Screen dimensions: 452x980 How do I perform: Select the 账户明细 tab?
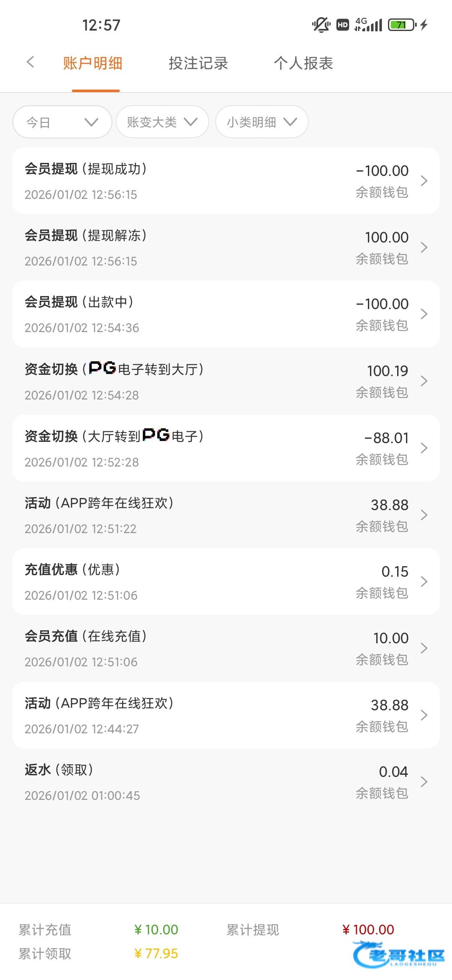[x=92, y=63]
